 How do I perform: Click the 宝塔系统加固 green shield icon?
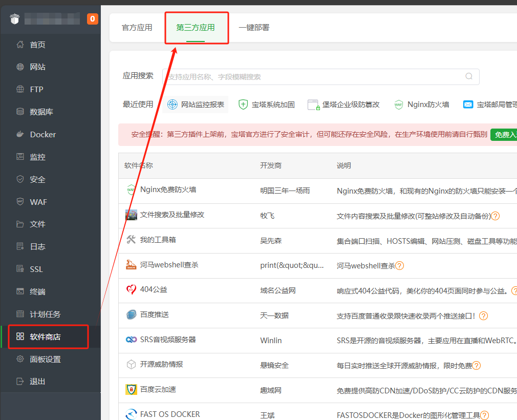243,104
